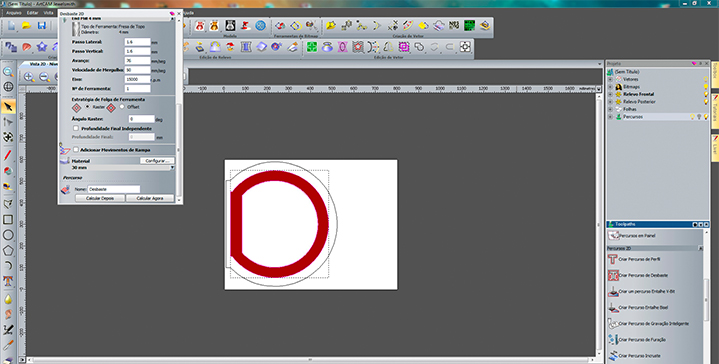
Task: Open the Vista menu
Action: [x=49, y=13]
